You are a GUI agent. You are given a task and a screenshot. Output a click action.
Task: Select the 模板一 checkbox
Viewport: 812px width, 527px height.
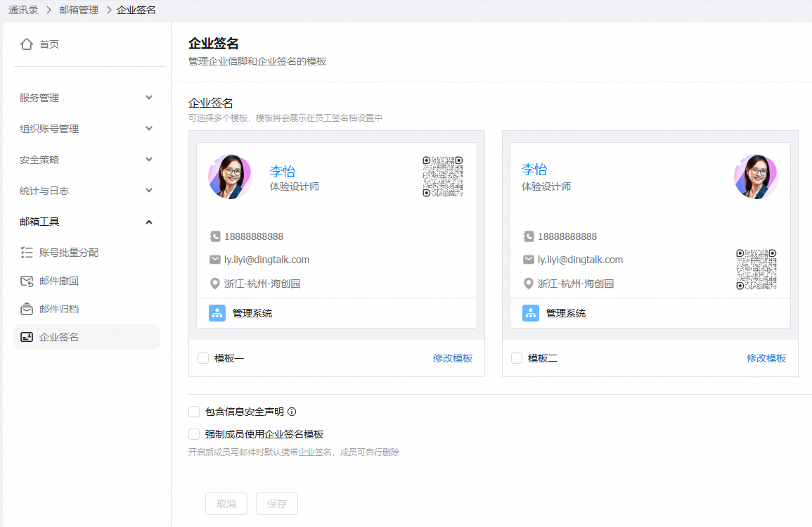coord(203,358)
